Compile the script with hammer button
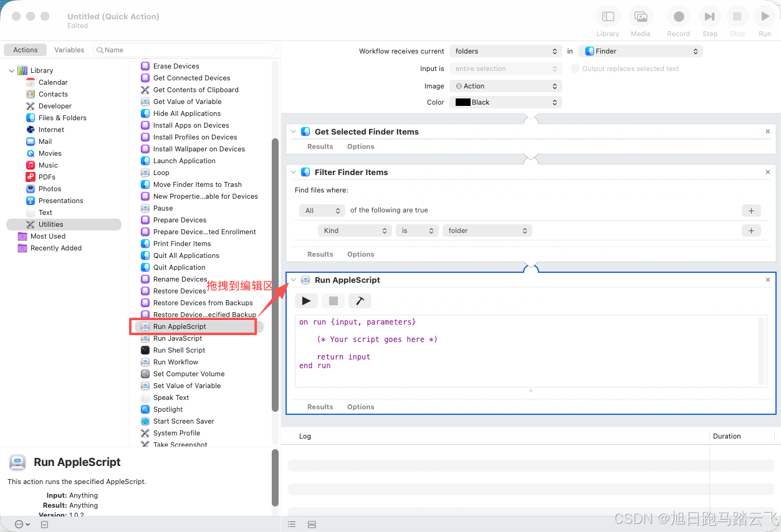781x532 pixels. [x=360, y=301]
